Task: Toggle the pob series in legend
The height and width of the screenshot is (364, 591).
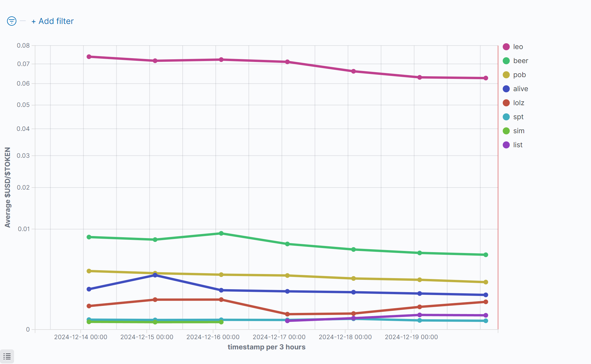Action: (x=519, y=75)
